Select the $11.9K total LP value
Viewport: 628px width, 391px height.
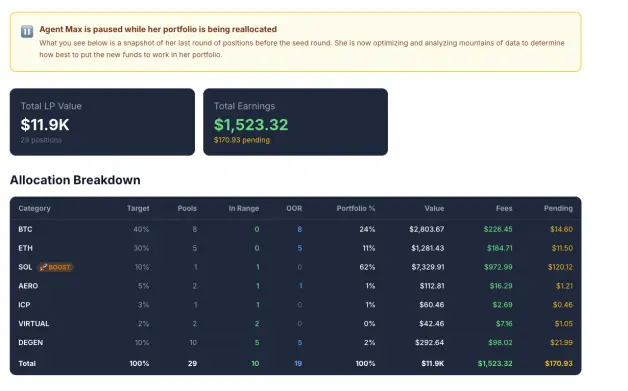45,125
